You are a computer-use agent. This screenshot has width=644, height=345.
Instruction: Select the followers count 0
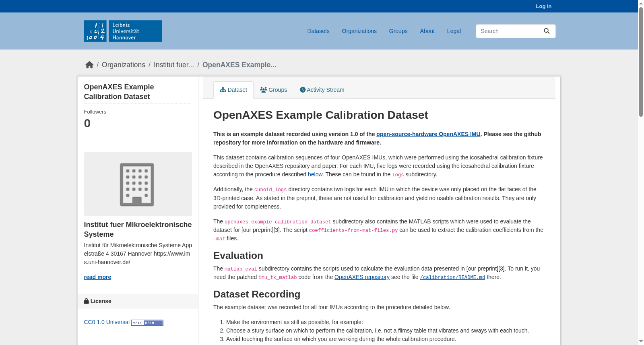click(87, 123)
